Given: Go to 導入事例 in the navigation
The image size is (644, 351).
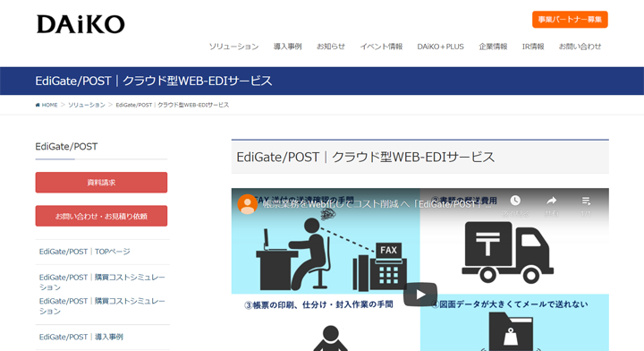Looking at the screenshot, I should [x=287, y=47].
